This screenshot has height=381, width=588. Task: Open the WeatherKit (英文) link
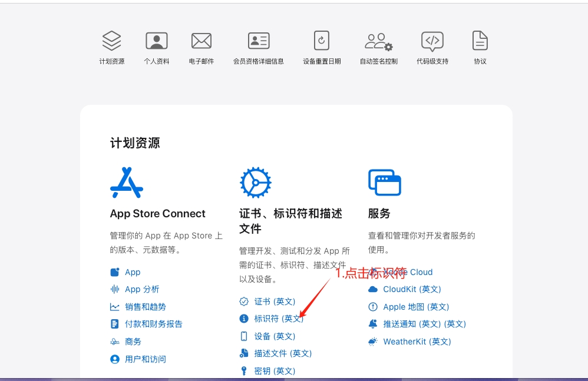(x=417, y=342)
